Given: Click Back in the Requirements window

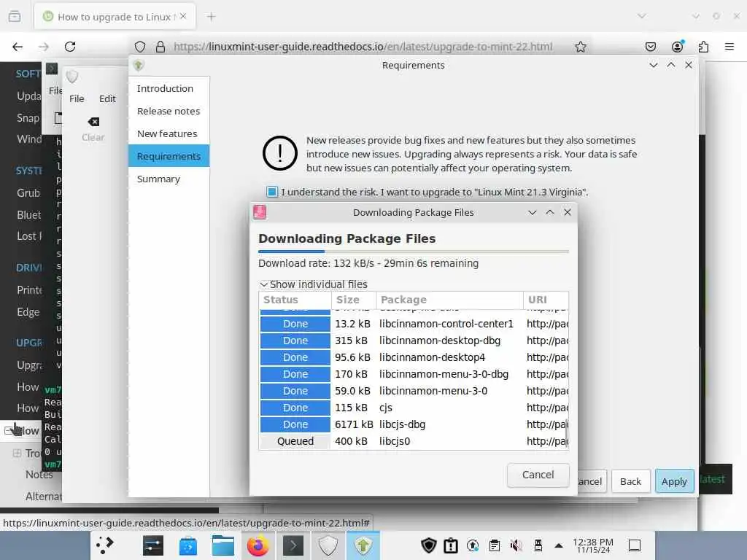Looking at the screenshot, I should click(630, 481).
